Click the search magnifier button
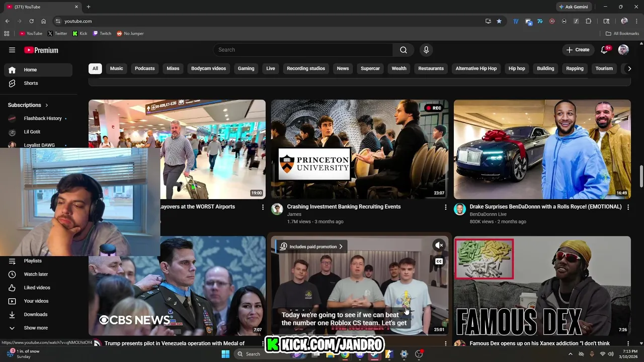644x362 pixels. 404,50
